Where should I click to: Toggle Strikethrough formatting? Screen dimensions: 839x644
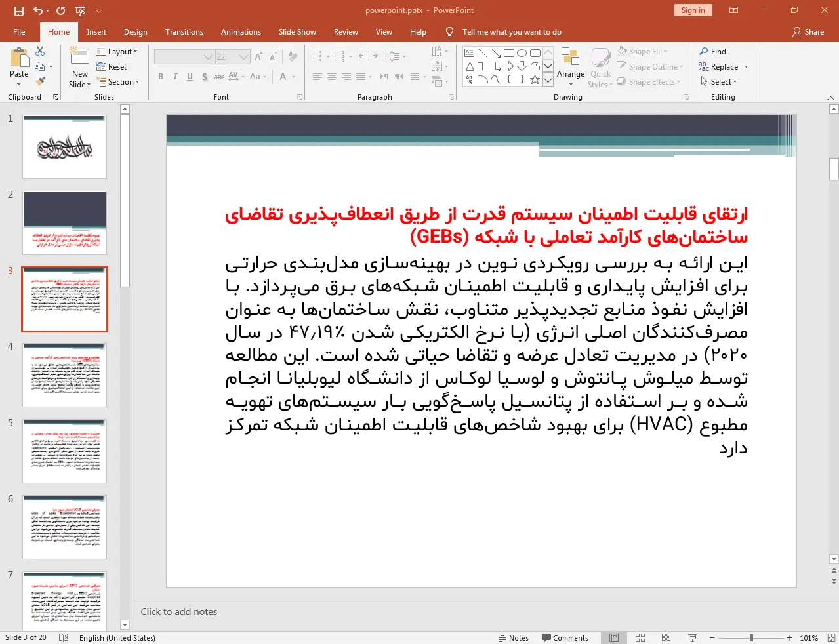(219, 77)
